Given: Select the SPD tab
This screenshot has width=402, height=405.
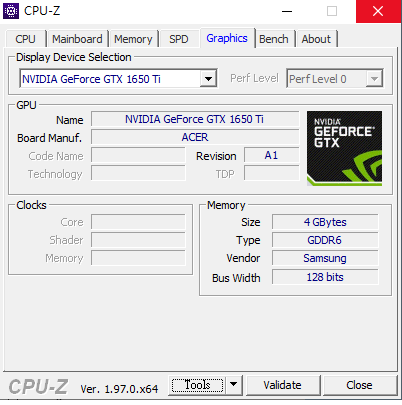Looking at the screenshot, I should pyautogui.click(x=179, y=39).
